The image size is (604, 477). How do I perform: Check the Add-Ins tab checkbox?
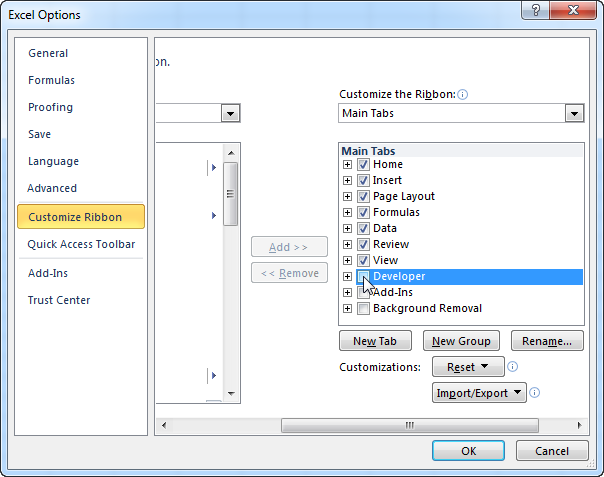(x=363, y=292)
